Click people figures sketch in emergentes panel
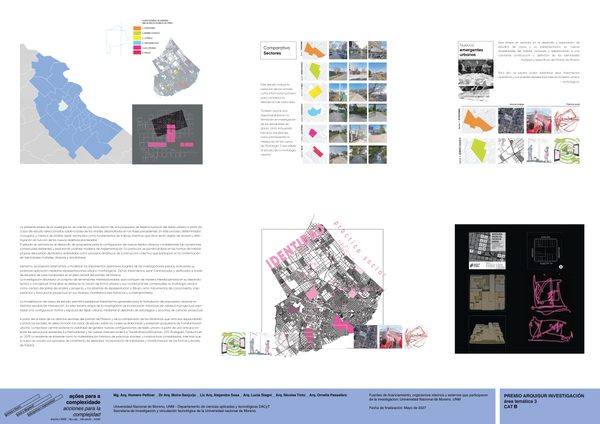The width and height of the screenshot is (600, 424). pyautogui.click(x=539, y=151)
